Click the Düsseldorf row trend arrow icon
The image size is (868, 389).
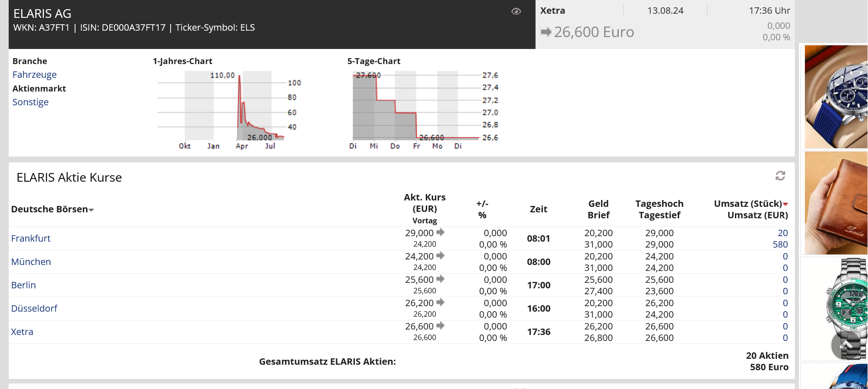pyautogui.click(x=440, y=303)
